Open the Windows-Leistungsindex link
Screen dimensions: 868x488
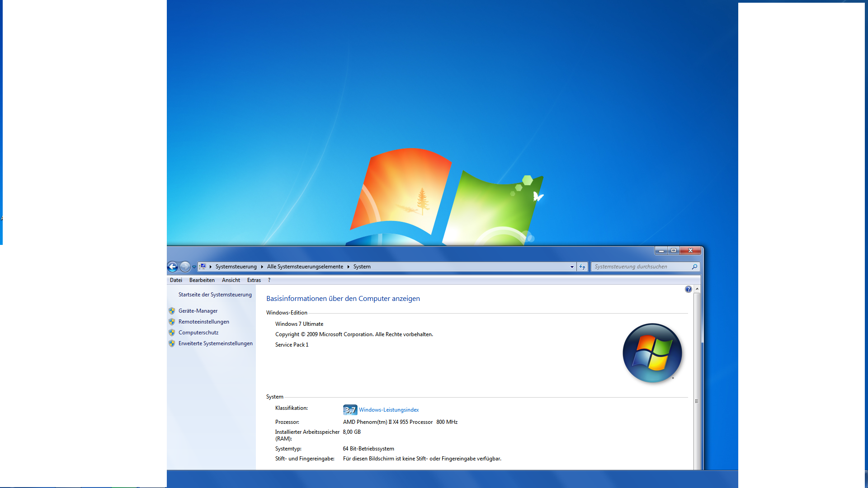click(x=388, y=410)
